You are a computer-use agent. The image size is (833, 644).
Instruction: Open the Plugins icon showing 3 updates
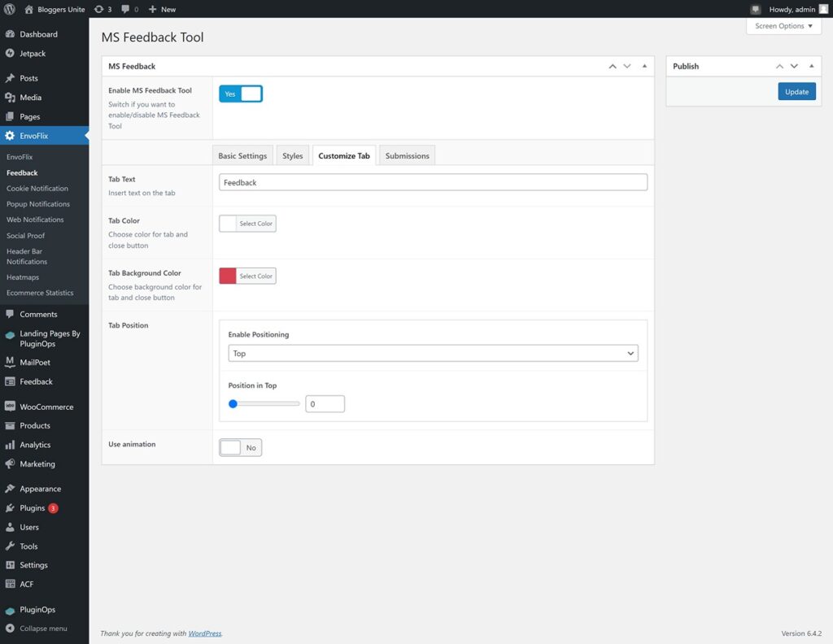11,507
